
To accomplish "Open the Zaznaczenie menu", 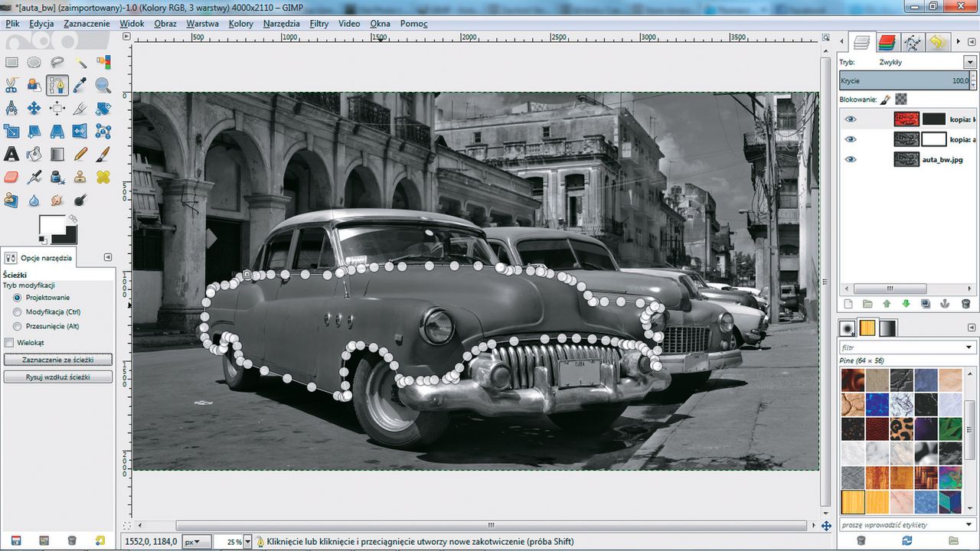I will (x=87, y=24).
